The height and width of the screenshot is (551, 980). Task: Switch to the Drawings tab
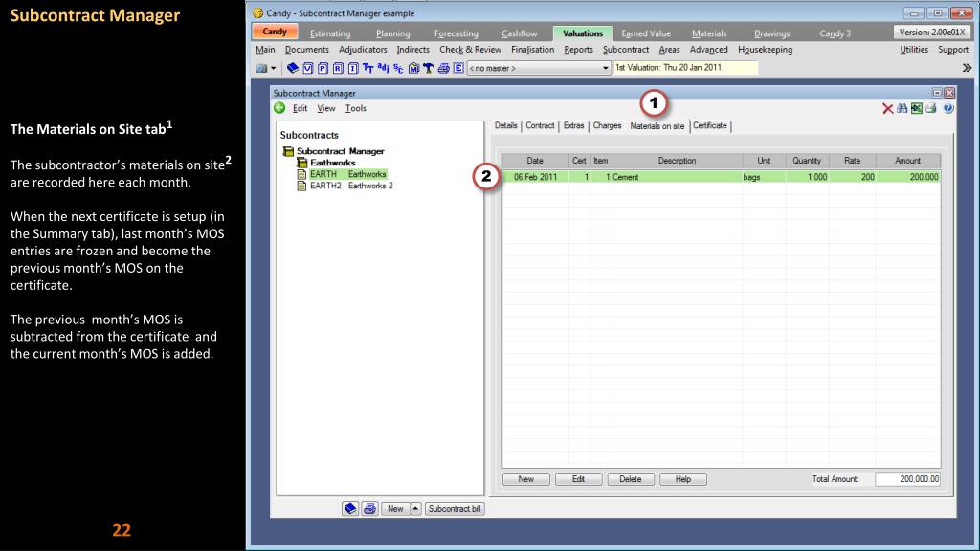(772, 33)
